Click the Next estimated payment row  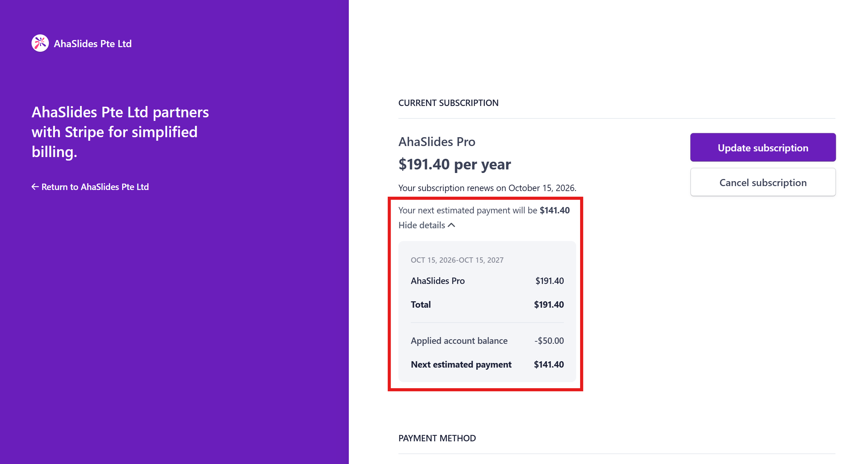pos(487,364)
